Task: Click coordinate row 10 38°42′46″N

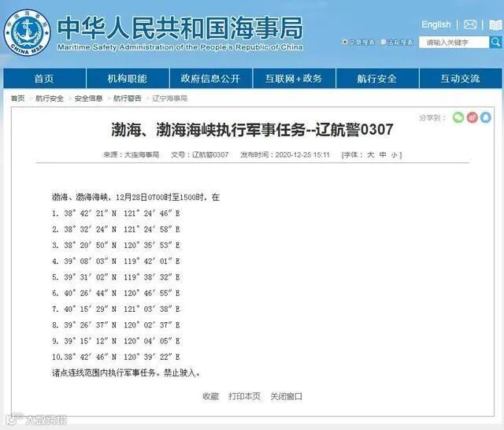Action: tap(116, 357)
